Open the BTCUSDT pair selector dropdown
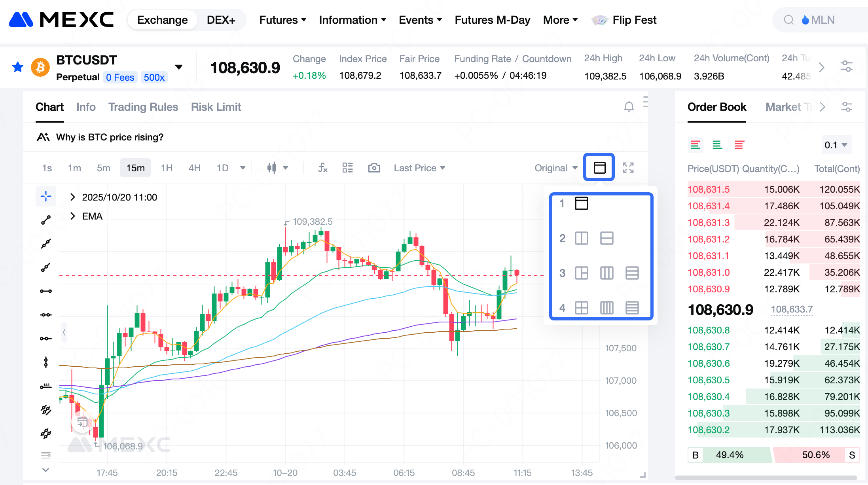The height and width of the screenshot is (485, 868). pyautogui.click(x=179, y=67)
